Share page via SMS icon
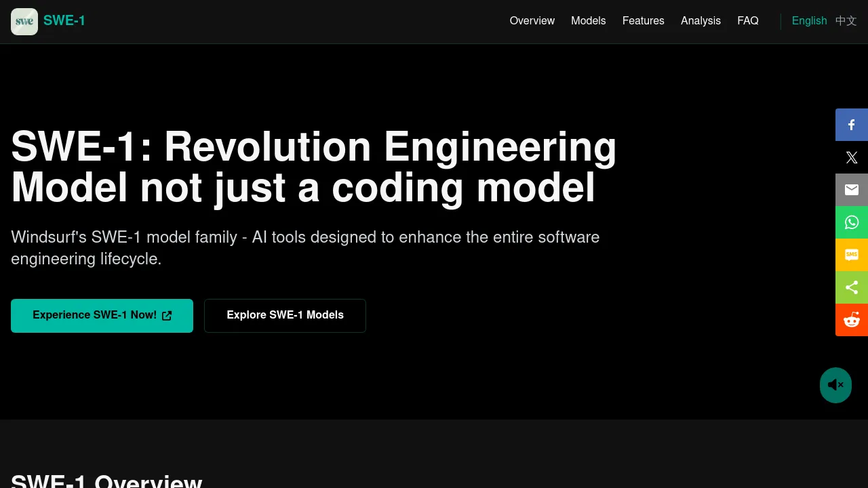The image size is (868, 488). (852, 255)
